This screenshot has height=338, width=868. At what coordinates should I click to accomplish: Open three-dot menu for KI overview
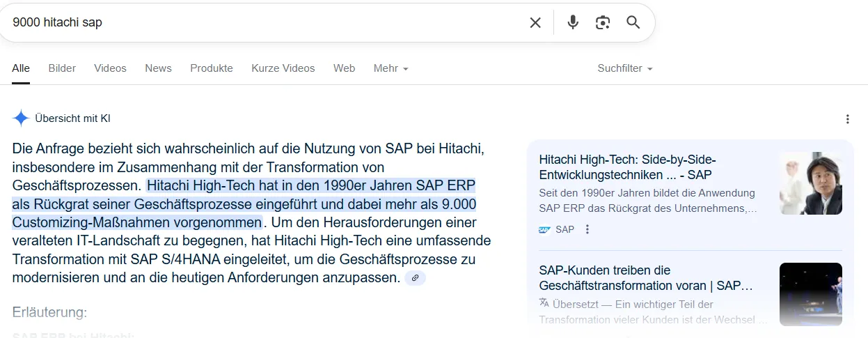847,119
